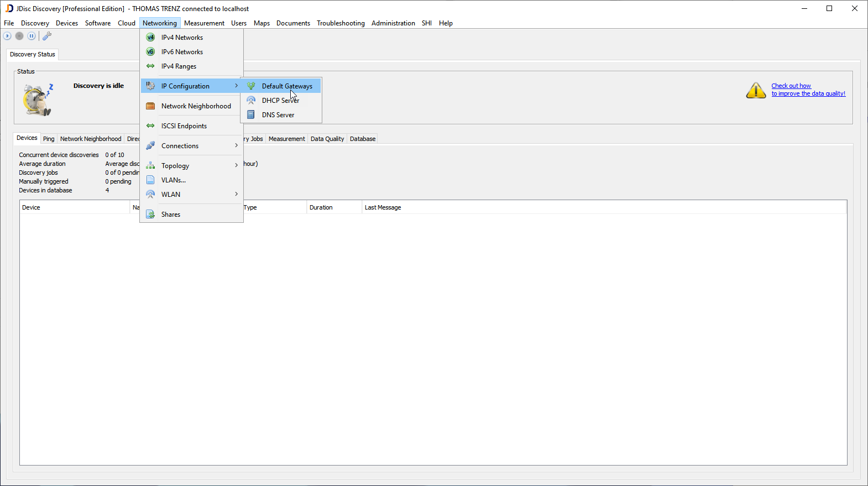Select DHCP Server submenu entry
This screenshot has height=486, width=868.
[281, 101]
